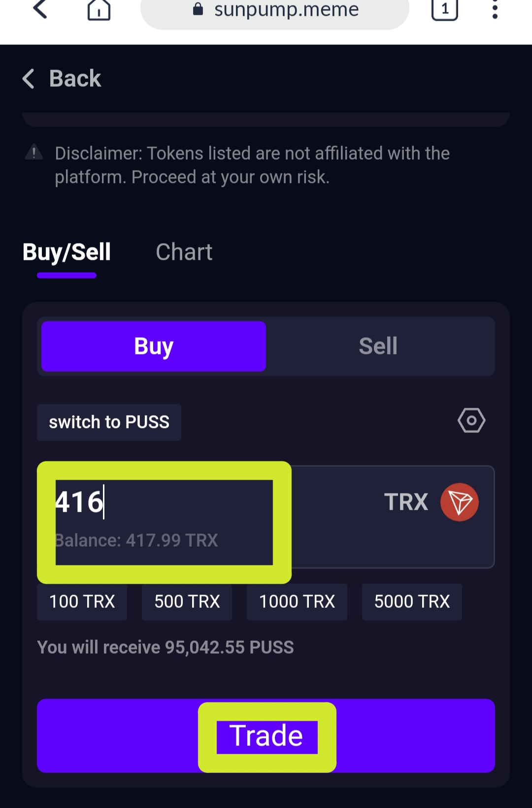Click the disclaimer warning triangle icon
The image size is (532, 808).
[x=33, y=153]
